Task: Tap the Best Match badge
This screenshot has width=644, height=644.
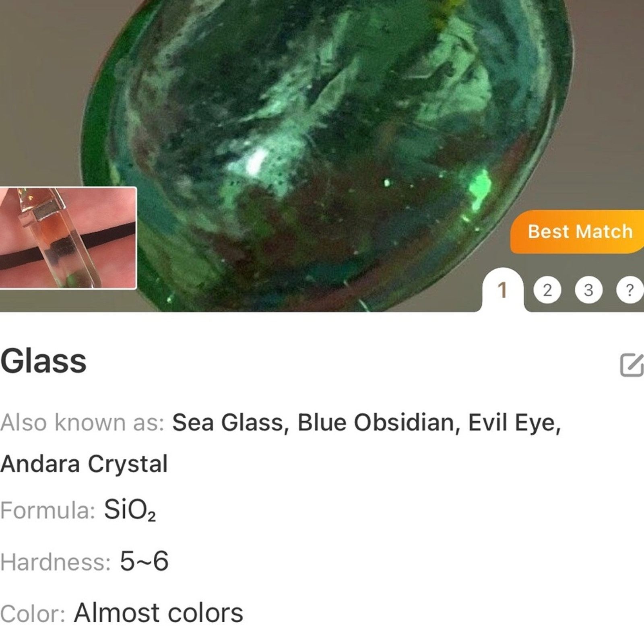Action: point(578,231)
